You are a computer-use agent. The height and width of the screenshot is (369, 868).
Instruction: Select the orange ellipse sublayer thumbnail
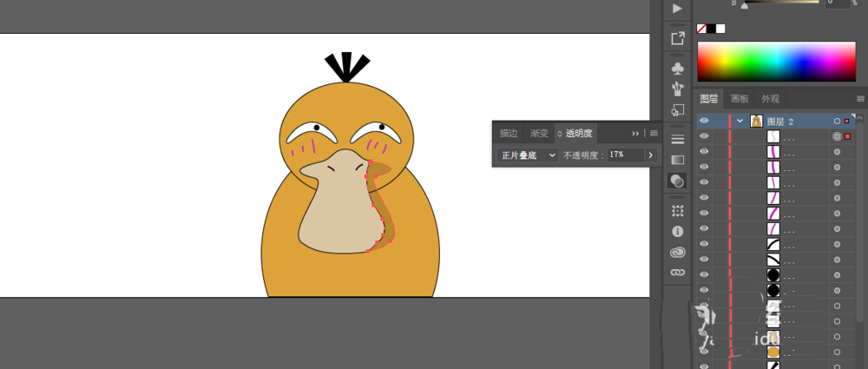pos(773,352)
